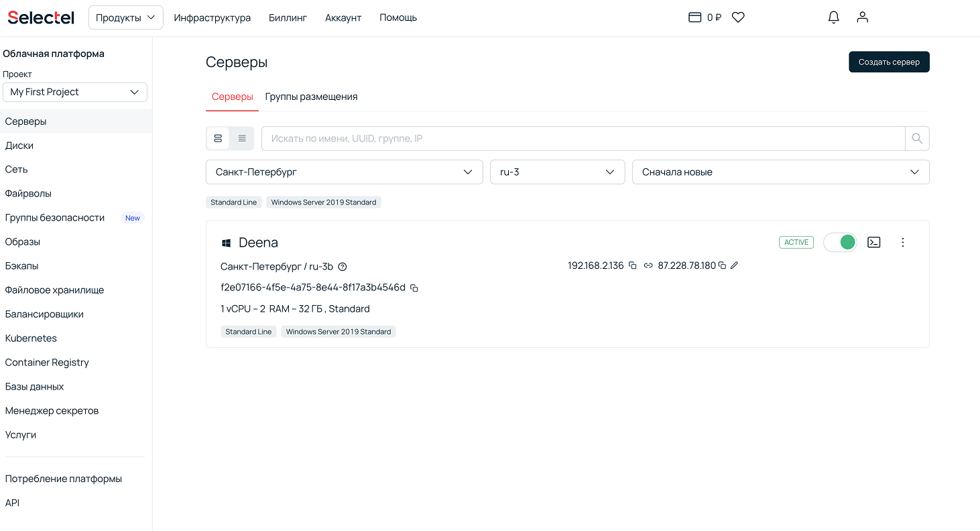Click the server search input field

click(x=583, y=139)
